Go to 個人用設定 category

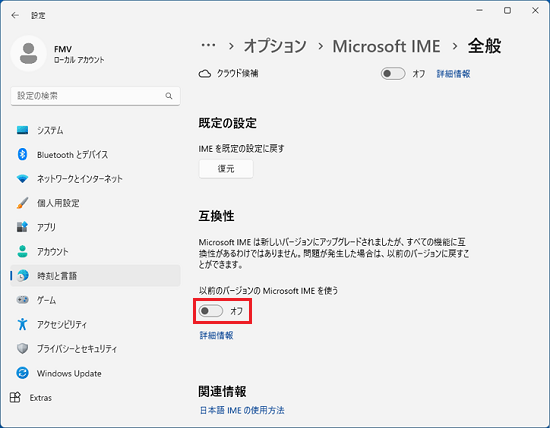click(x=95, y=203)
